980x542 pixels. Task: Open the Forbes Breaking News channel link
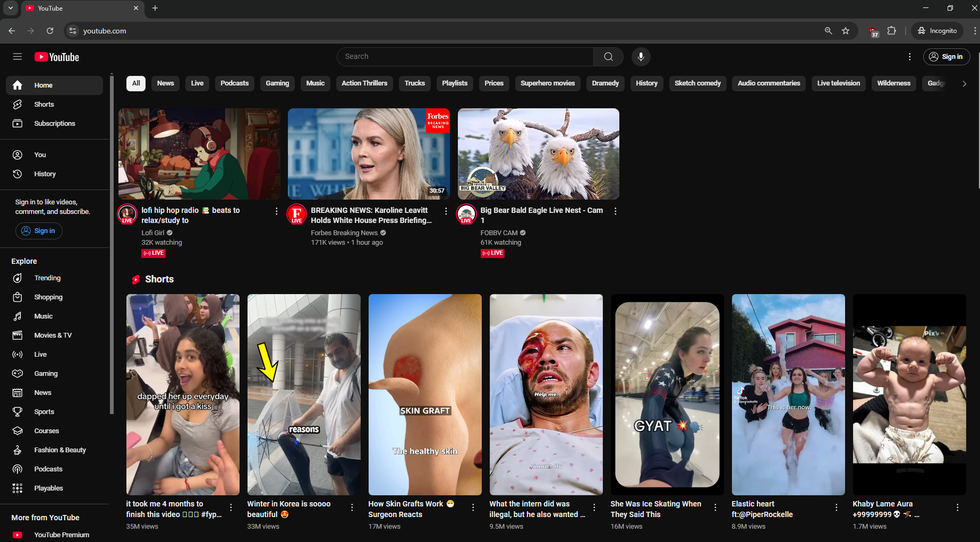click(x=344, y=233)
